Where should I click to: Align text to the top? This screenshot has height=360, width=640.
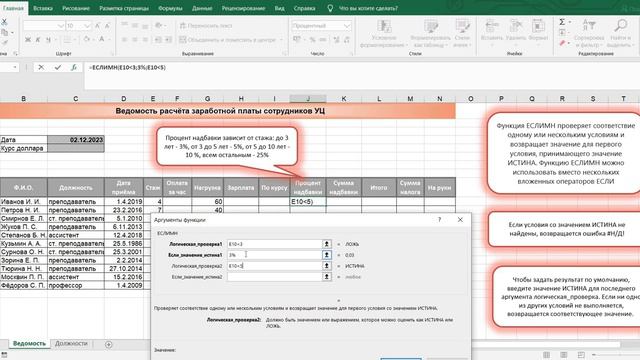124,25
